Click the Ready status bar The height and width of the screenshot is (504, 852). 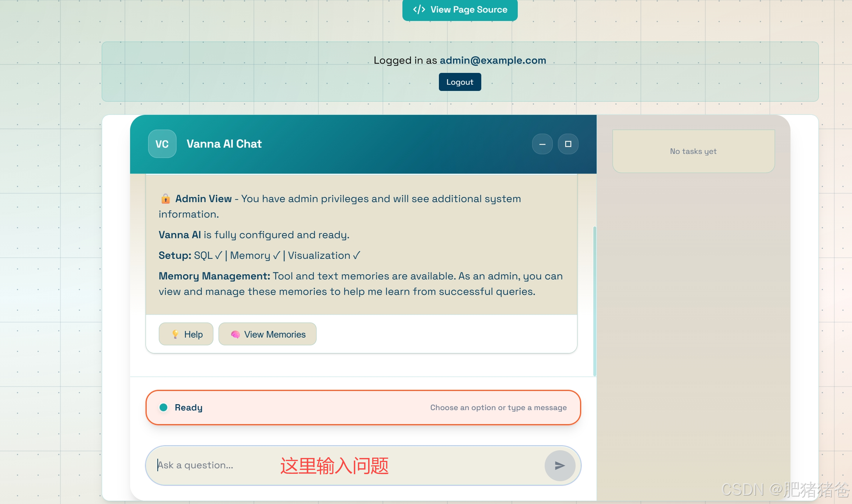(363, 407)
